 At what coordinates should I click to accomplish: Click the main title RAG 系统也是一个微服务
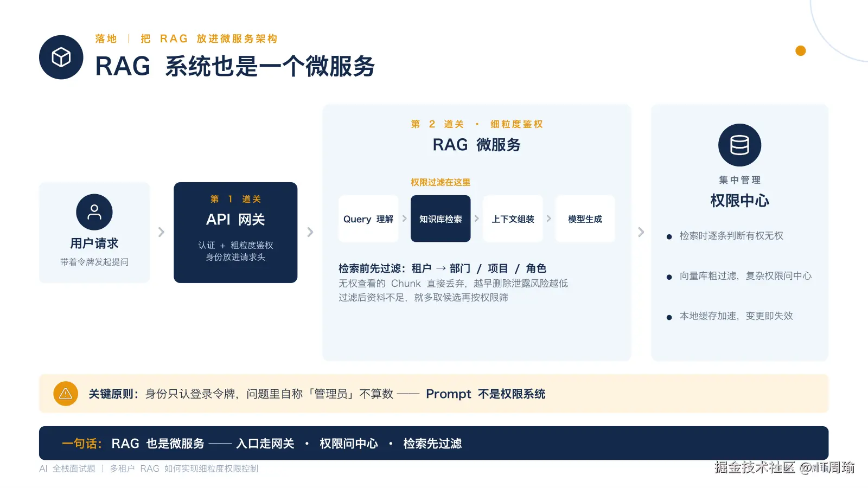[x=235, y=67]
